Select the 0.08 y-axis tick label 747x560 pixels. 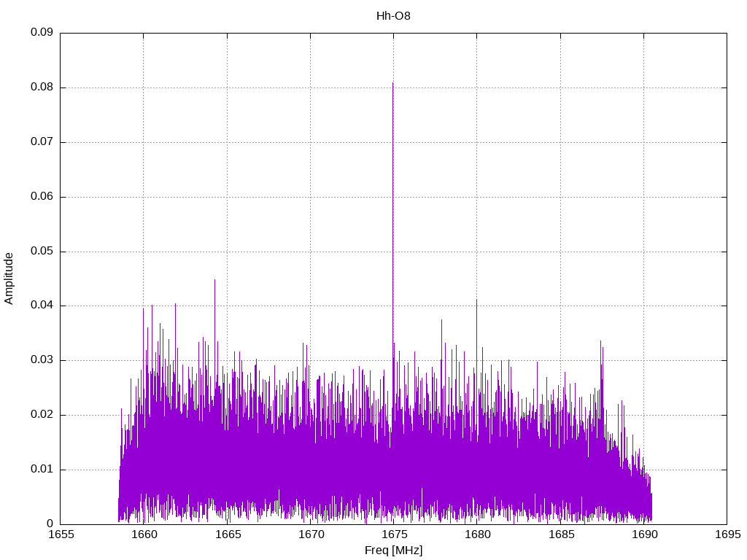[x=41, y=87]
